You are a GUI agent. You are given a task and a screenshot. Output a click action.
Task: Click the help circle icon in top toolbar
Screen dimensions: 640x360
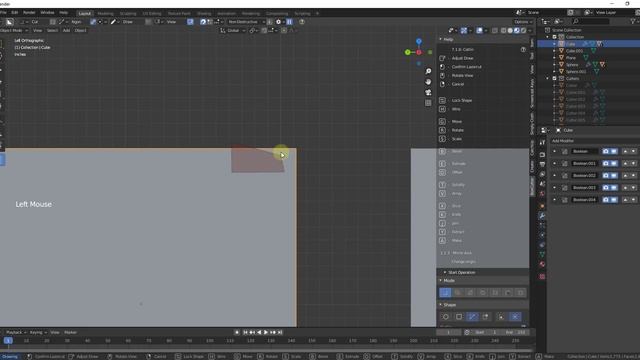[302, 22]
